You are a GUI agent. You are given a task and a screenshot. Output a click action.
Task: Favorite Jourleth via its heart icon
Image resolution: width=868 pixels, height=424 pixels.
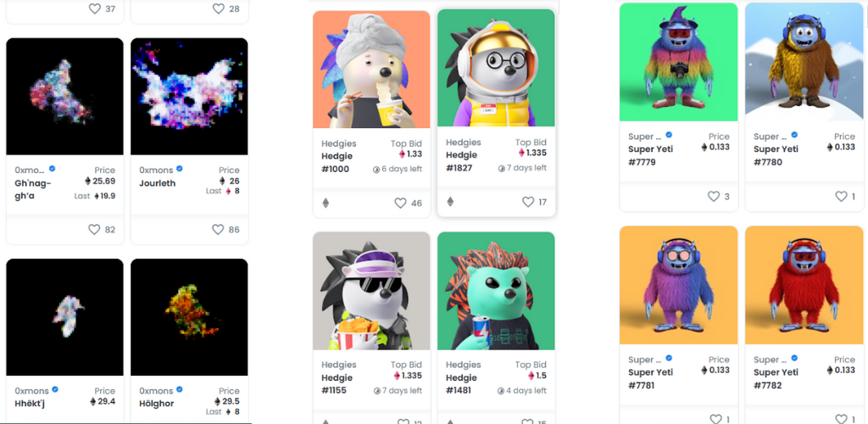click(x=218, y=229)
